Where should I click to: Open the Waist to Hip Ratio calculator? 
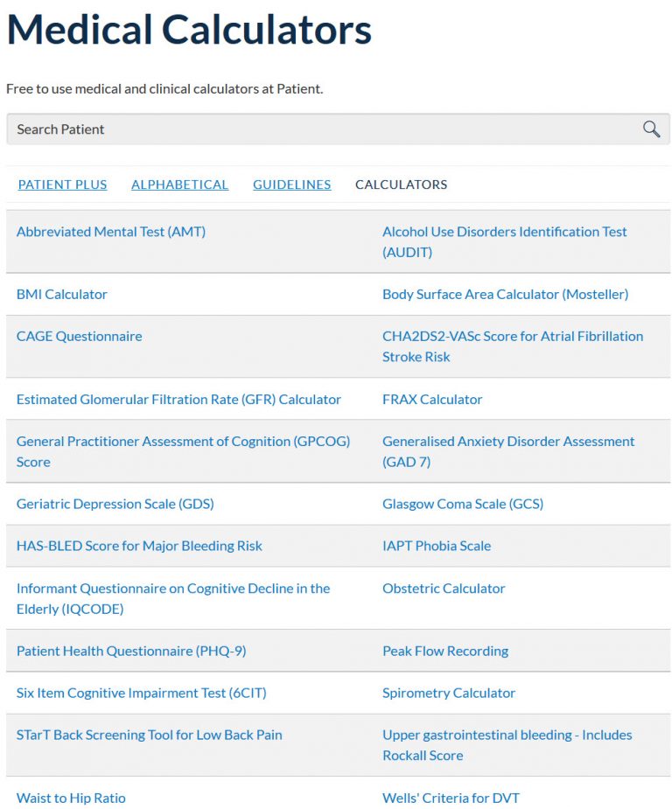[x=71, y=798]
